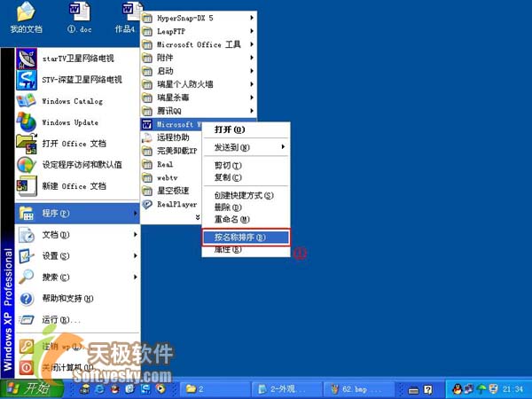Expand the HyperSnap-DX 5 submenu arrow
Image resolution: width=532 pixels, height=399 pixels.
tap(252, 18)
